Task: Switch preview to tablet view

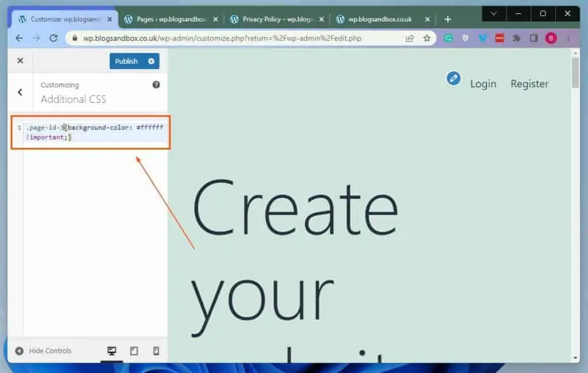Action: point(134,350)
